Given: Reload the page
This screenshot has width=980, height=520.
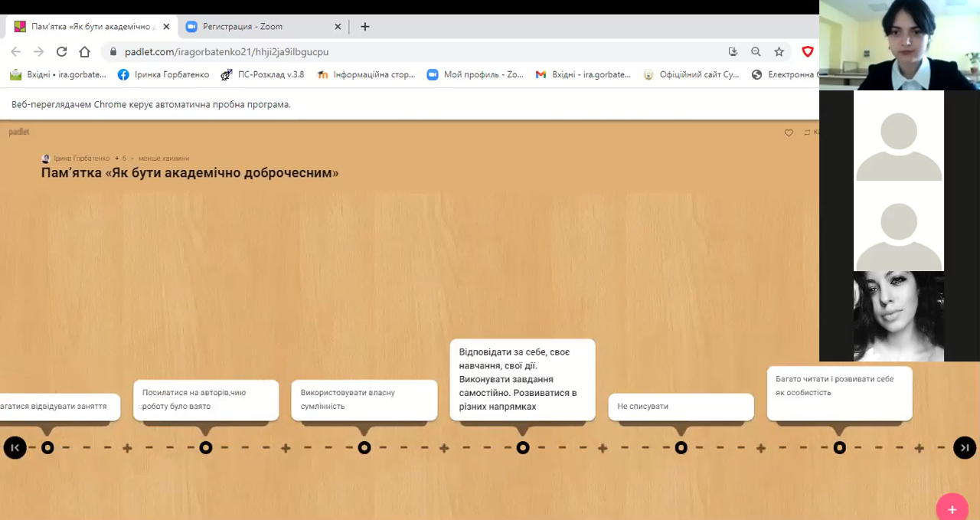Looking at the screenshot, I should pos(62,51).
